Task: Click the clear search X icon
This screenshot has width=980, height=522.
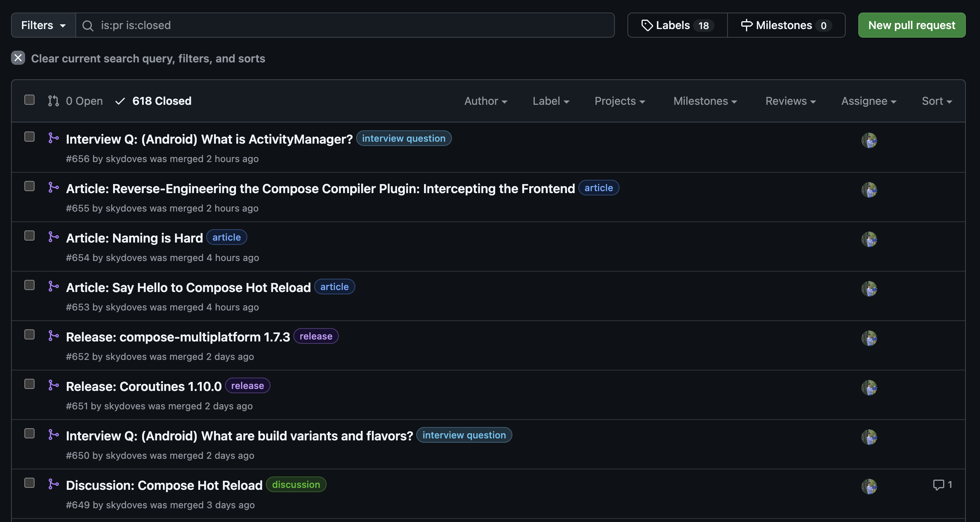Action: coord(18,58)
